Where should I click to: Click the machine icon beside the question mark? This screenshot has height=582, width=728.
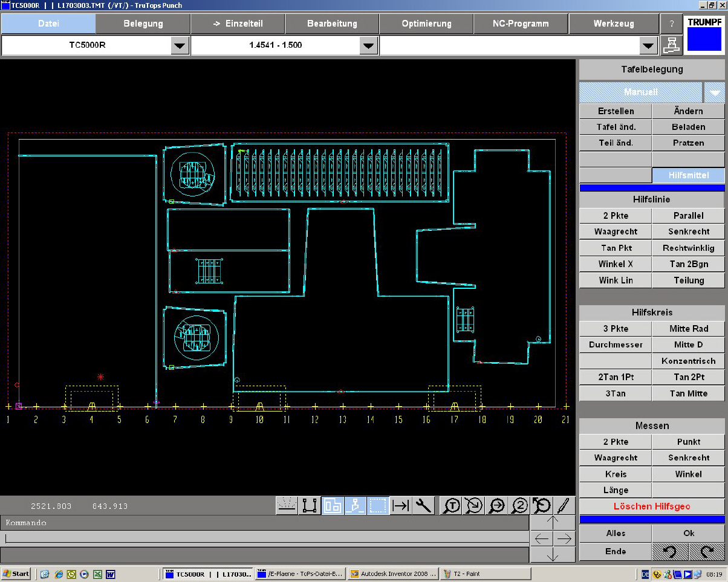[x=671, y=45]
